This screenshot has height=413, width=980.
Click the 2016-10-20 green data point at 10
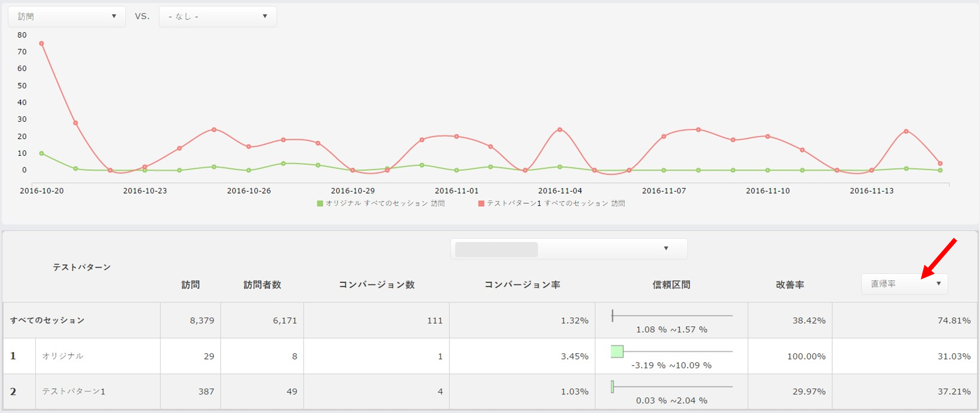41,153
